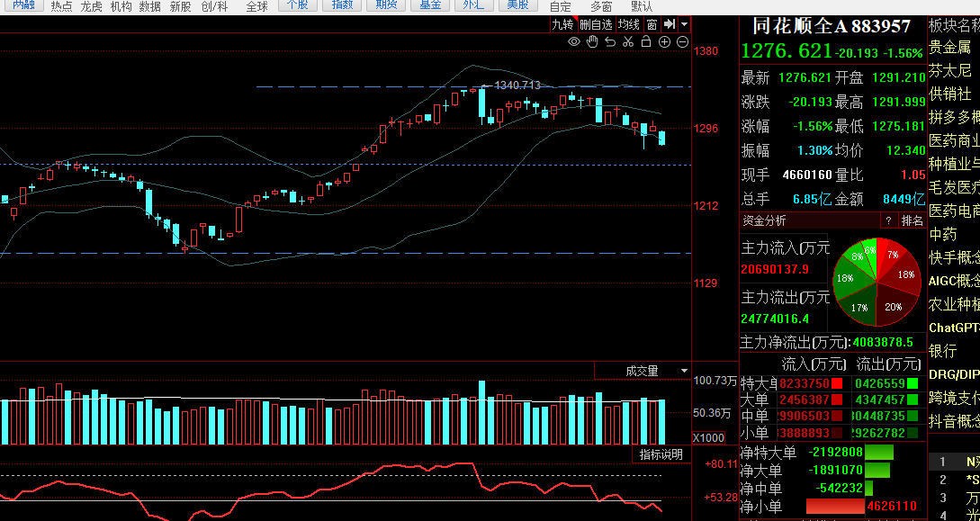This screenshot has height=521, width=980.
Task: Click the 板块名称 column header
Action: tap(955, 25)
